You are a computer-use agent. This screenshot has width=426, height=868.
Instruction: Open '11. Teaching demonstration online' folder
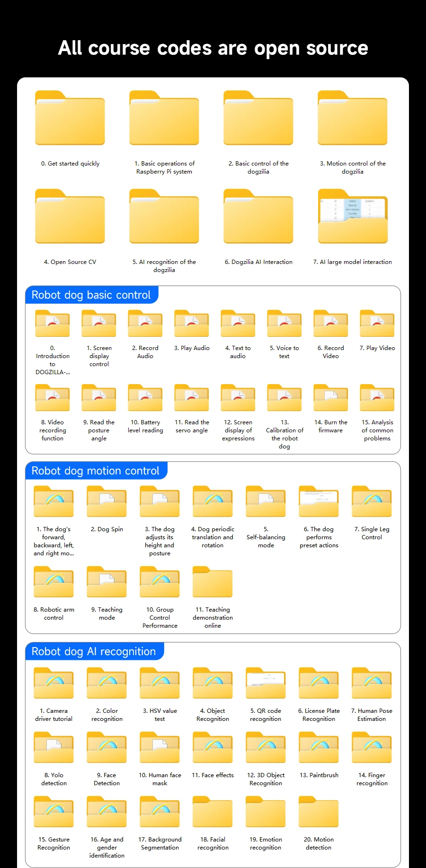(213, 582)
